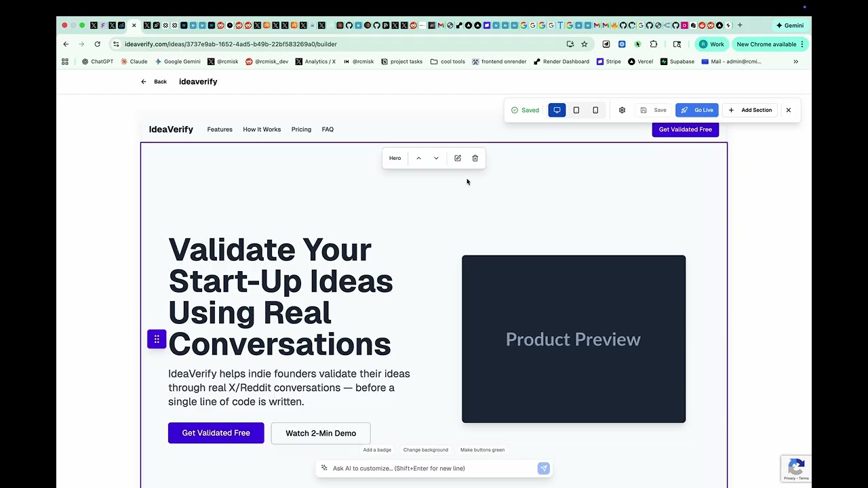
Task: Select the Product Preview placeholder
Action: (574, 339)
